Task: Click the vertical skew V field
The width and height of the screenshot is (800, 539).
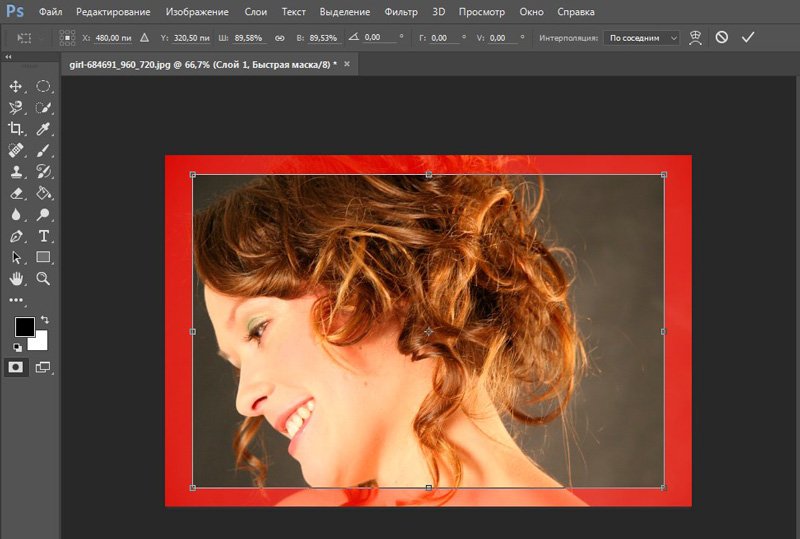Action: point(503,38)
